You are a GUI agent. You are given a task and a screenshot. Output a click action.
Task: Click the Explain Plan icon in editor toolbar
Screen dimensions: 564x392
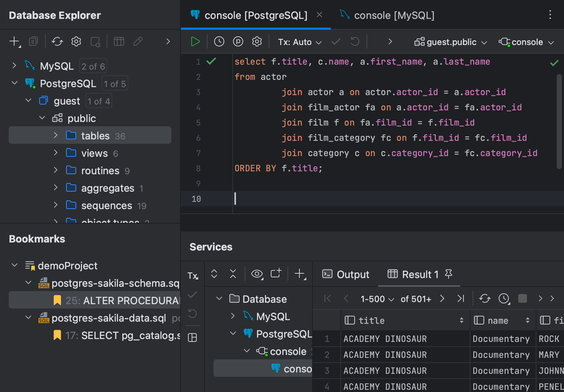pyautogui.click(x=238, y=42)
